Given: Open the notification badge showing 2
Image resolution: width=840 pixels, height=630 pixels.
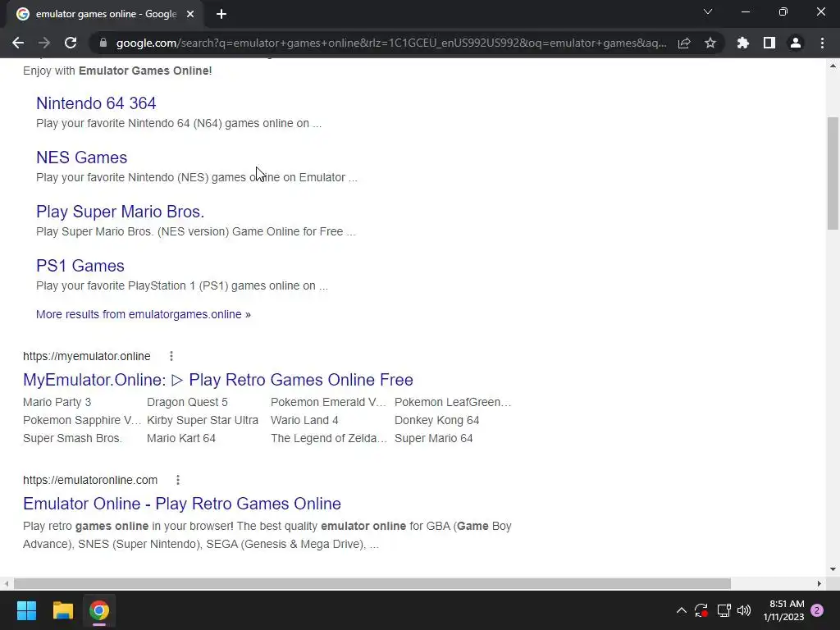Looking at the screenshot, I should coord(817,610).
